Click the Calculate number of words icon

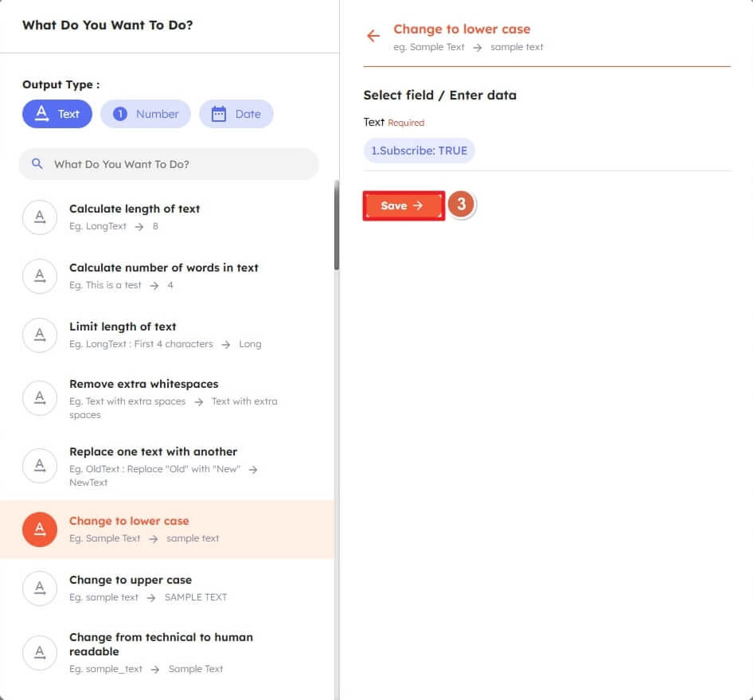pyautogui.click(x=40, y=276)
